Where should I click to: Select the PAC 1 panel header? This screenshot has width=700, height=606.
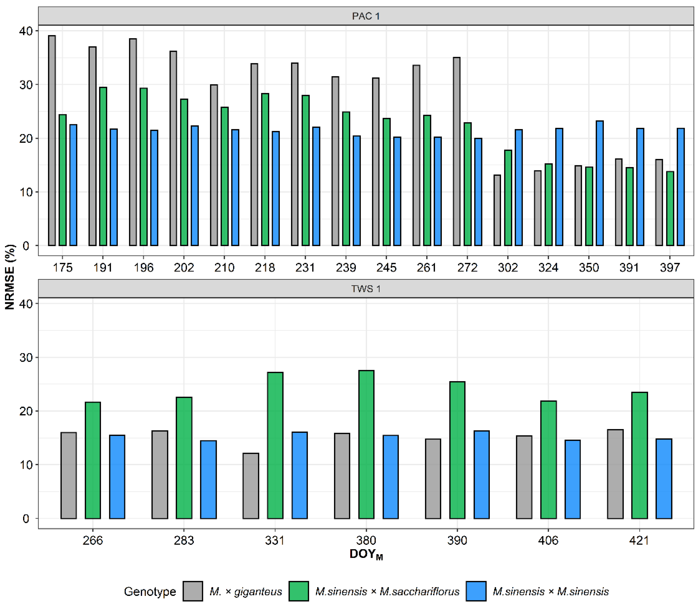pyautogui.click(x=366, y=16)
